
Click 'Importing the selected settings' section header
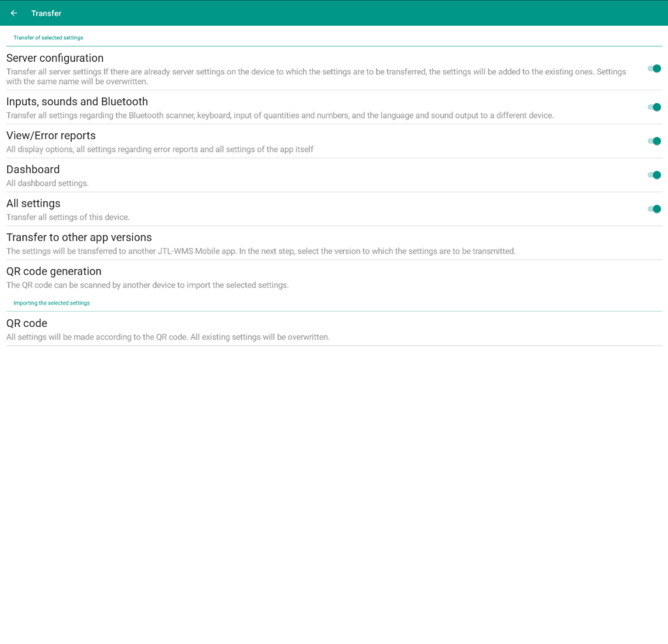click(x=52, y=303)
